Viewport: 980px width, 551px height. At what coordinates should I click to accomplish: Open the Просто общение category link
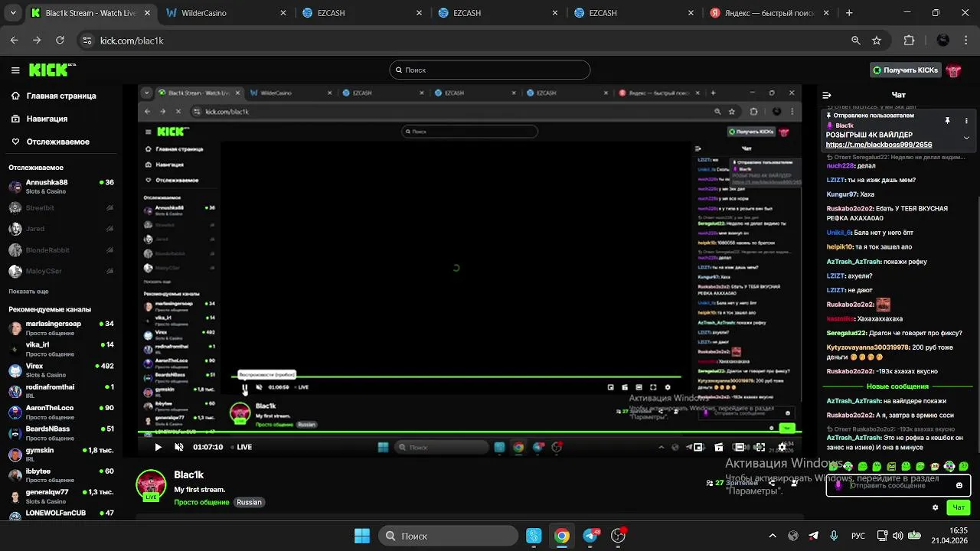click(x=201, y=502)
